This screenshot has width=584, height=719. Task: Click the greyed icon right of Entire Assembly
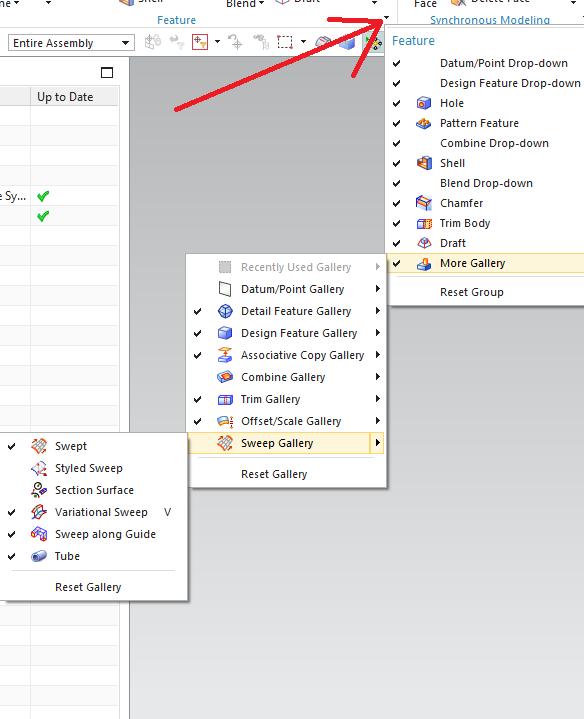152,42
